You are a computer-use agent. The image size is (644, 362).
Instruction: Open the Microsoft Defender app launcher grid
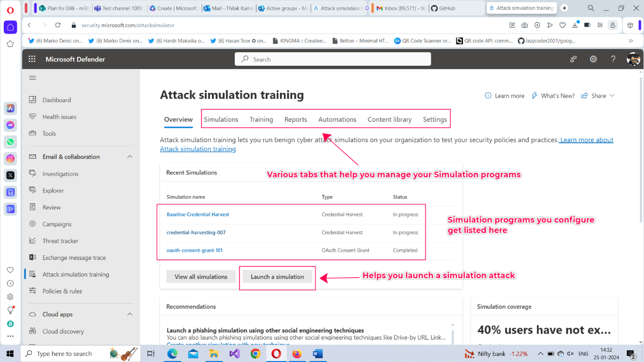coord(32,59)
